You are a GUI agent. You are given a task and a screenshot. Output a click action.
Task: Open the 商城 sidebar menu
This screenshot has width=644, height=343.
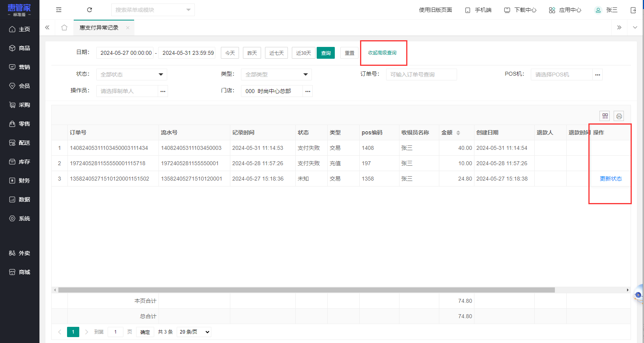coord(20,272)
